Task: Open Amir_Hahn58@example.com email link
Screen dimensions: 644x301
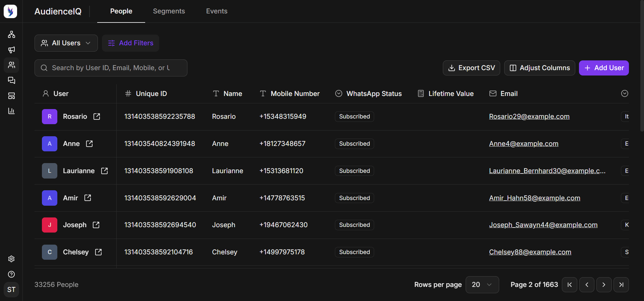Action: click(534, 198)
